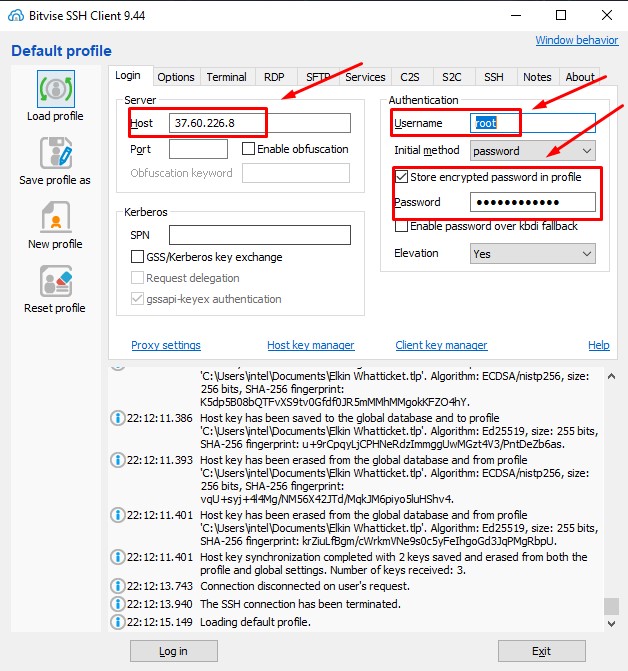Click the info icon beside the 22:12:15.149 log entry
Image resolution: width=628 pixels, height=671 pixels.
117,622
